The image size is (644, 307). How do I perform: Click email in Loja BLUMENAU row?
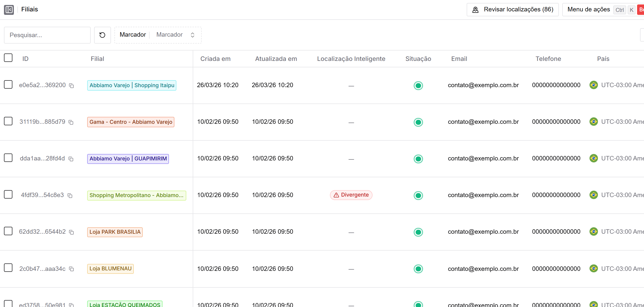click(x=483, y=269)
